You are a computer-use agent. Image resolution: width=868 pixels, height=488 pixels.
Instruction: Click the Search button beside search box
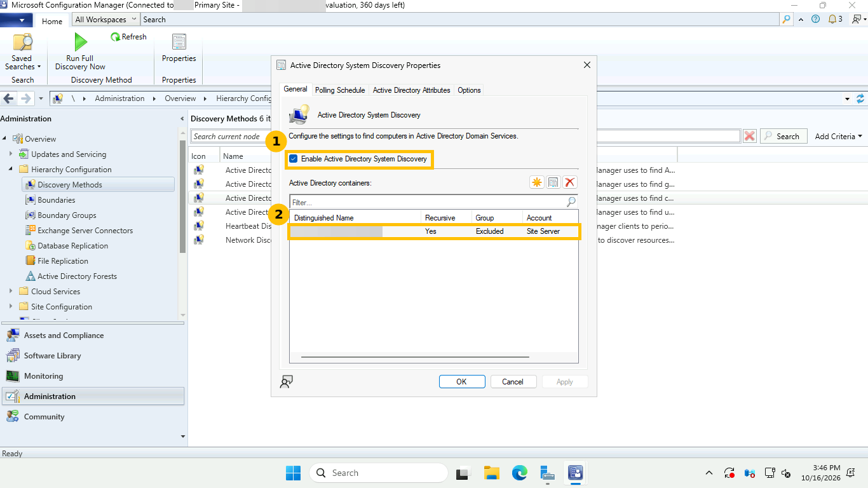tap(783, 136)
